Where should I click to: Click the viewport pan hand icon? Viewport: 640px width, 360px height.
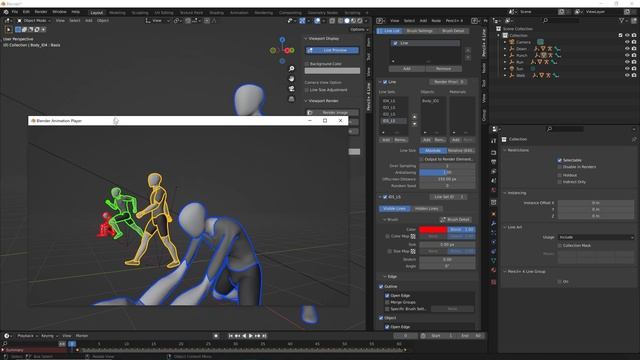(291, 78)
